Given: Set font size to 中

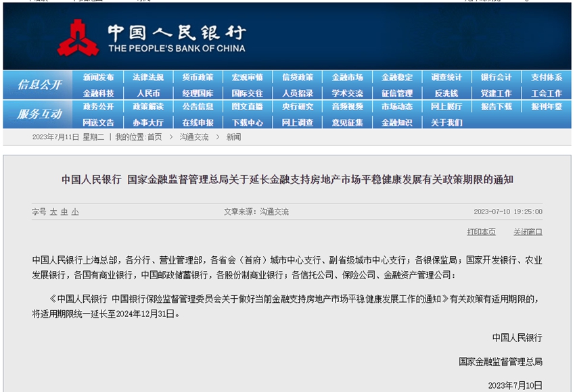Looking at the screenshot, I should pos(64,212).
